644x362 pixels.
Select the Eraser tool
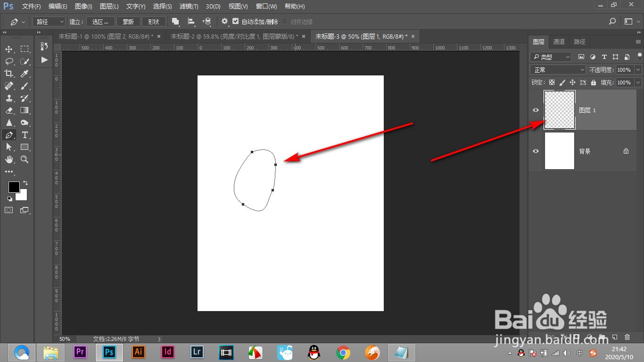[9, 110]
